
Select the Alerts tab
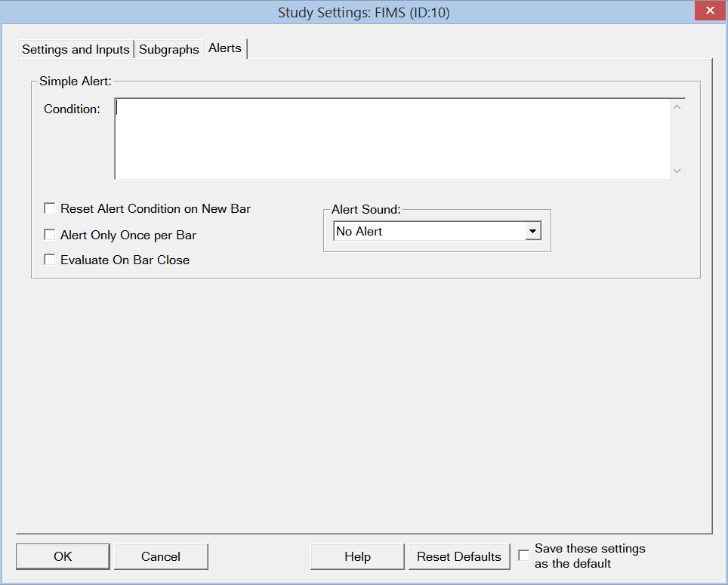tap(225, 48)
